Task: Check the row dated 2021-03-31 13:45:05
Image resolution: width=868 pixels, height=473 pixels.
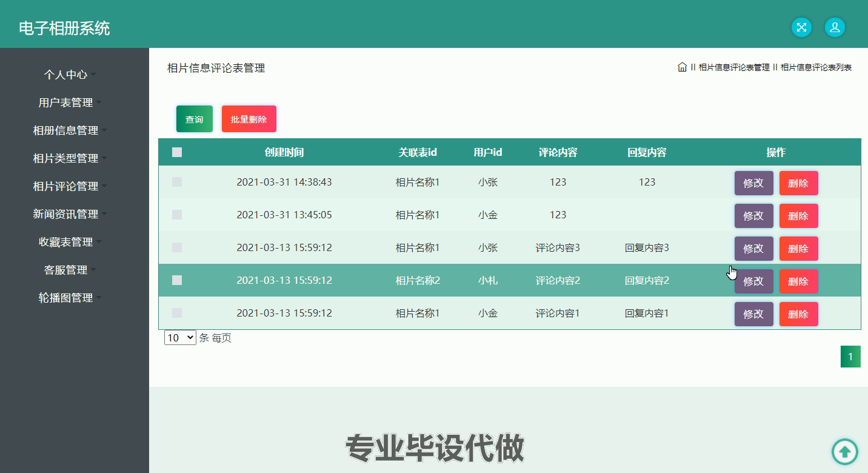Action: (177, 215)
